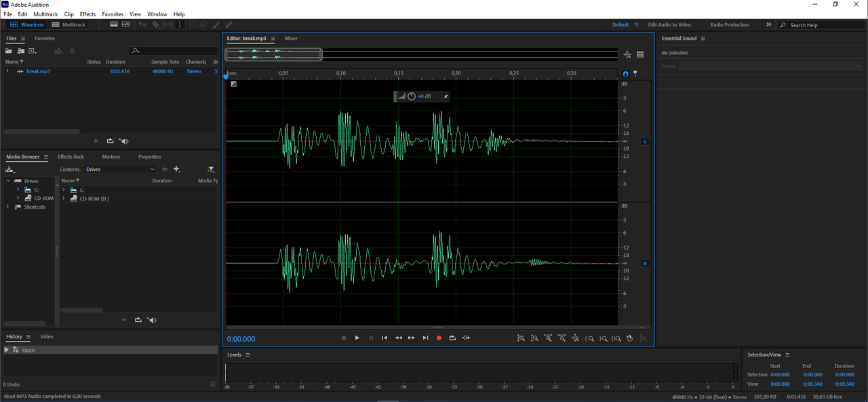Image resolution: width=868 pixels, height=402 pixels.
Task: Open the Effects menu
Action: (x=87, y=14)
